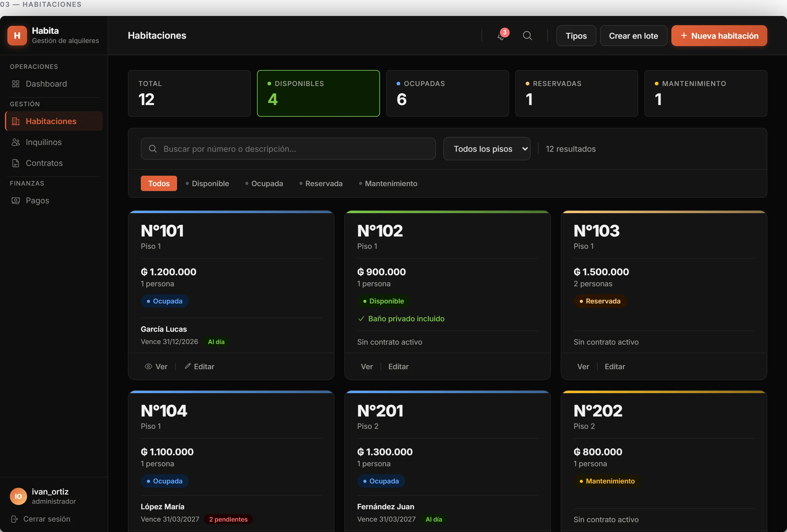Click the plus icon in Nueva habitación
Image resolution: width=787 pixels, height=532 pixels.
coord(684,36)
